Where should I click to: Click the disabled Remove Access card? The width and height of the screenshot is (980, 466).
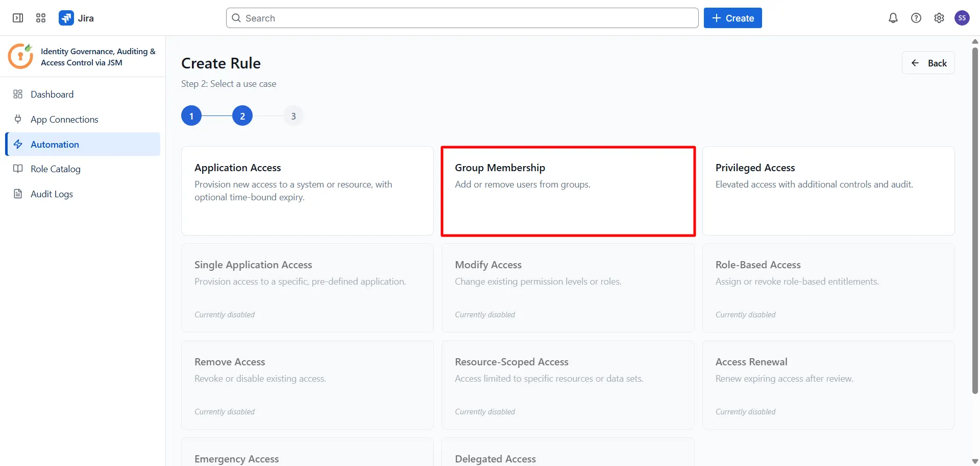pyautogui.click(x=307, y=385)
